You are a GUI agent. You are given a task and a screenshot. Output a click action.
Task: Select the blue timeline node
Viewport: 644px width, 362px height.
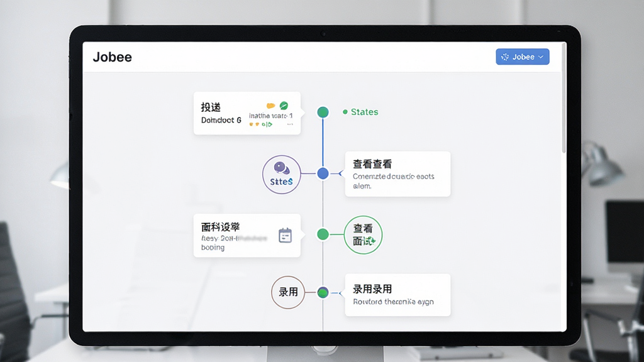point(323,173)
